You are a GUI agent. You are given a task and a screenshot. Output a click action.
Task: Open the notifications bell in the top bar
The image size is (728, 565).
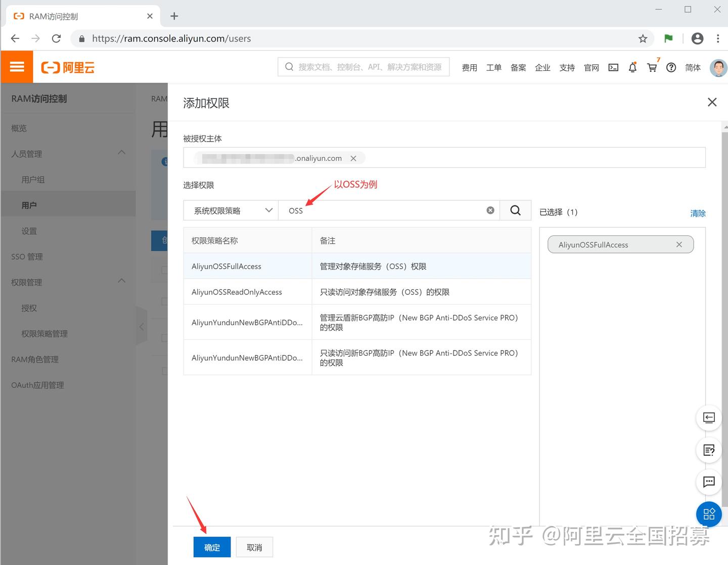(x=632, y=67)
